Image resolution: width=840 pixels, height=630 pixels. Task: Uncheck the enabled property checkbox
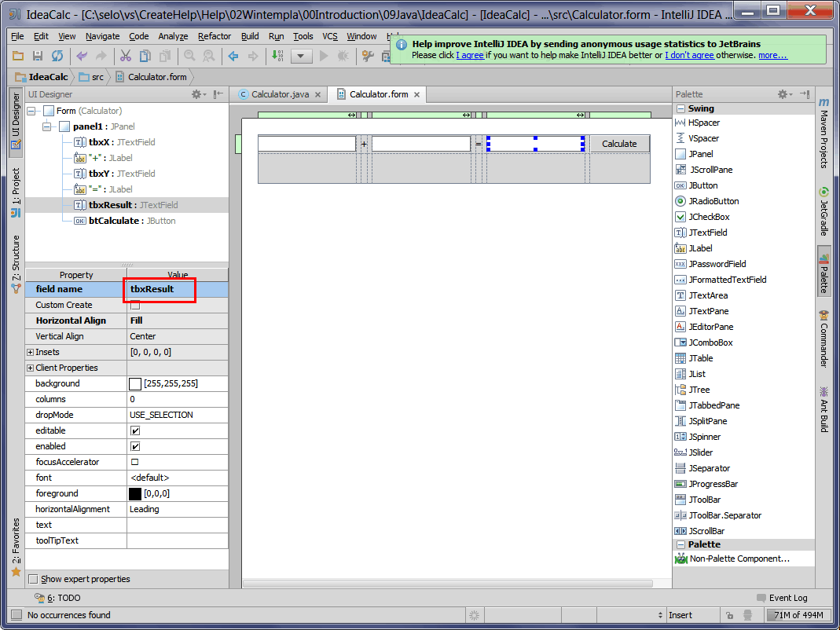click(135, 446)
